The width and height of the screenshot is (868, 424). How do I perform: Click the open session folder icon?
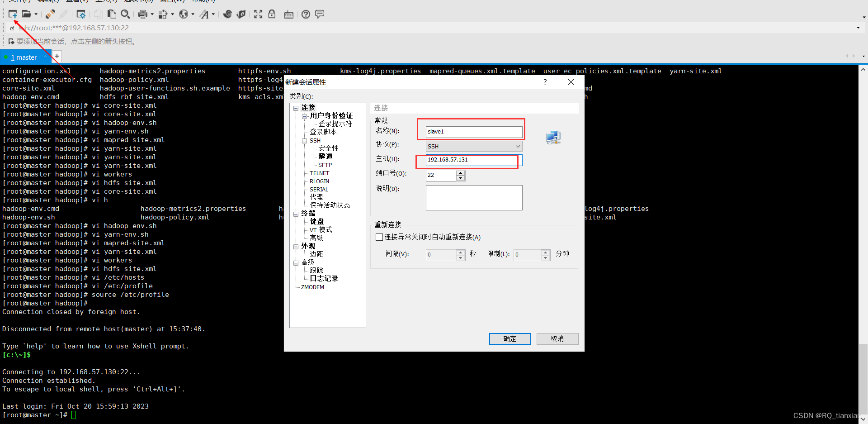27,14
